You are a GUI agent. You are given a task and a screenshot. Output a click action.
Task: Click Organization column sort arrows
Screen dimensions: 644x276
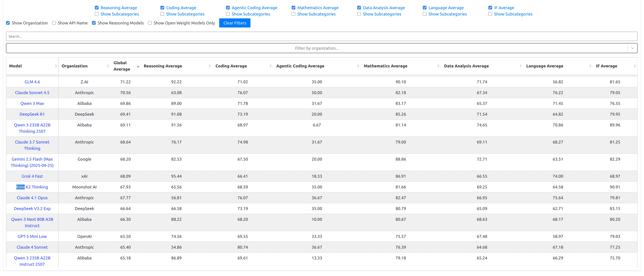(108, 66)
